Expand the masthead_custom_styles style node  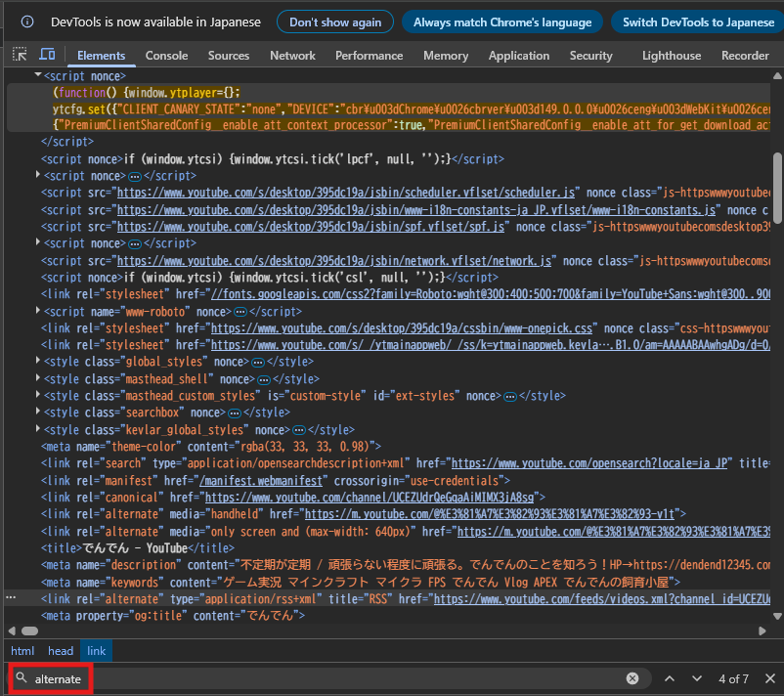coord(38,395)
